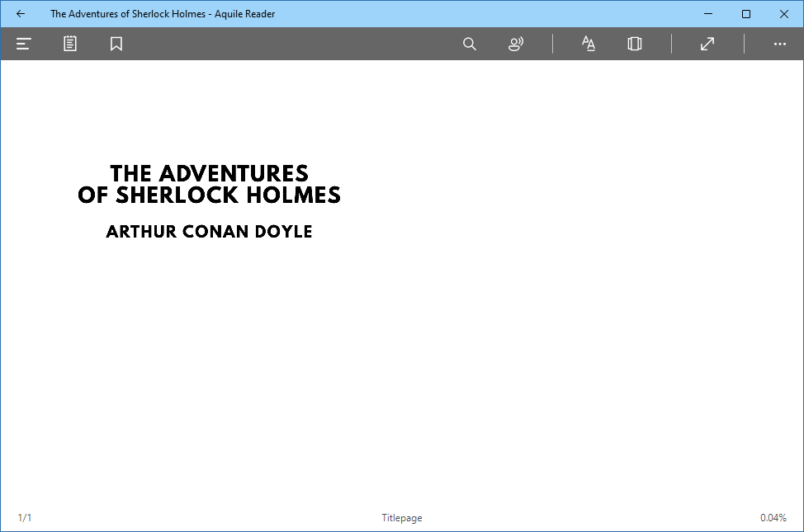804x532 pixels.
Task: Close the Aquile Reader window
Action: click(784, 14)
